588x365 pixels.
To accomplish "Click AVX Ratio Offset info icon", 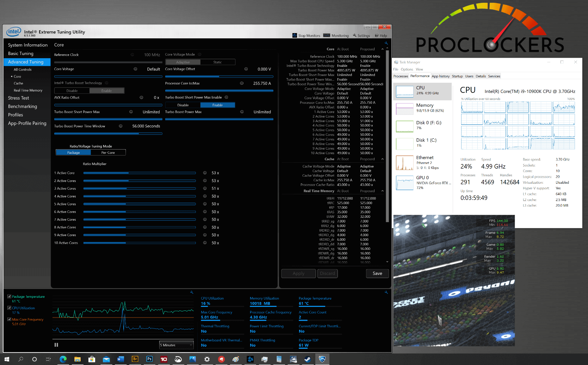I will click(x=141, y=97).
